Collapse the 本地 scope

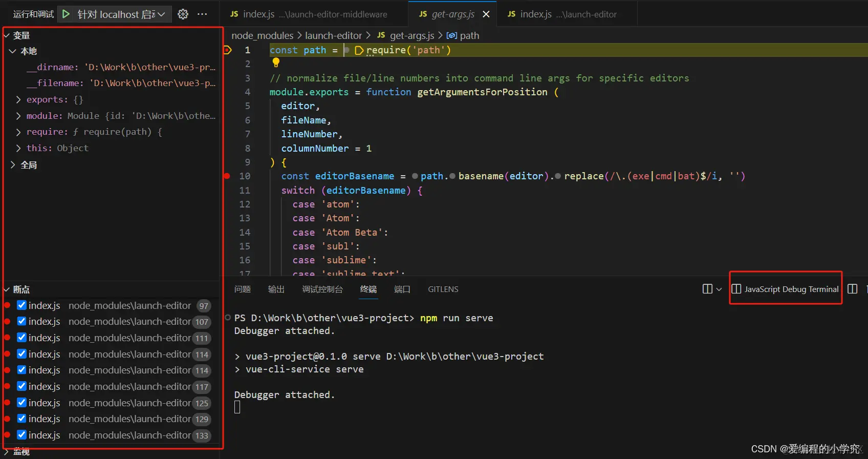(12, 51)
